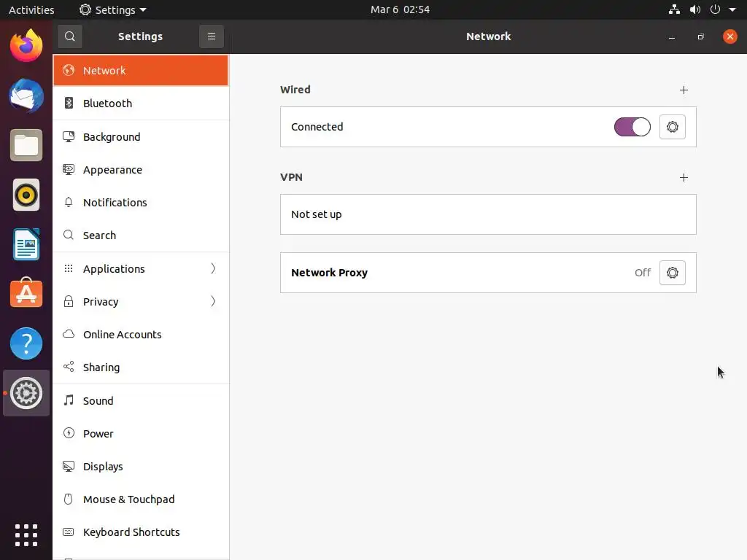Click Activities in the top bar
Viewport: 747px width, 560px height.
[x=31, y=9]
